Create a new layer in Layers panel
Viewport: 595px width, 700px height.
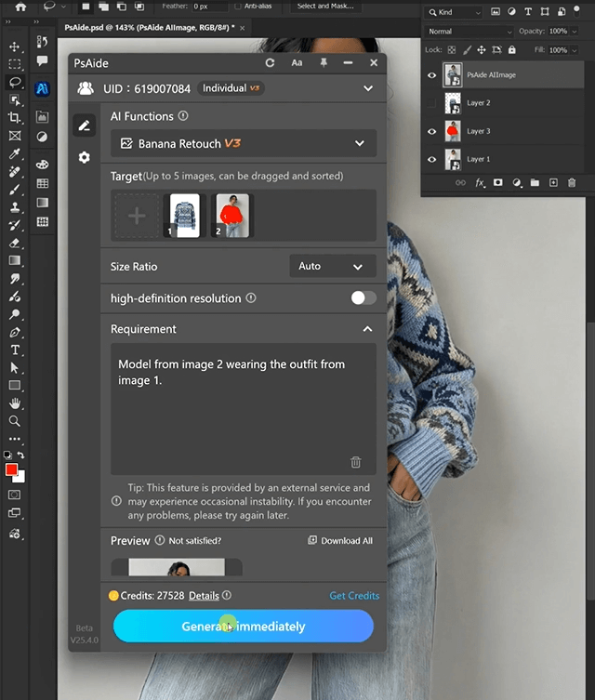coord(553,182)
